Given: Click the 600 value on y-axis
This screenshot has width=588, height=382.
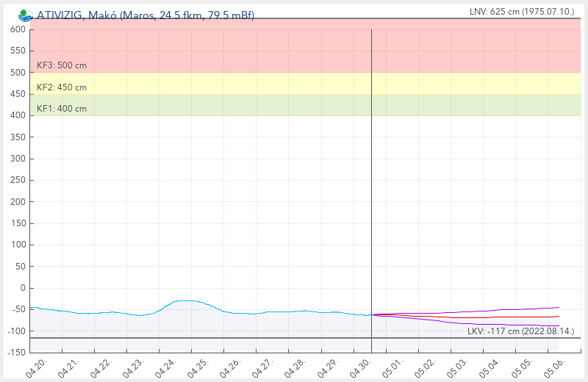Looking at the screenshot, I should coord(17,29).
